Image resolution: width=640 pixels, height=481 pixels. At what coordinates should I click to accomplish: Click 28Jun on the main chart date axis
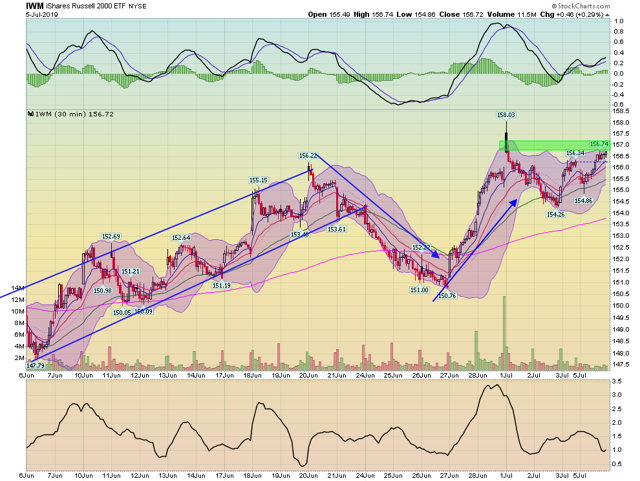pyautogui.click(x=478, y=375)
